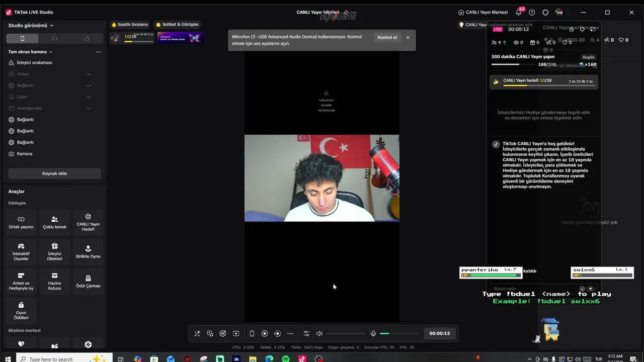Open the audio mixer sliders icon
644x362 pixels.
coord(306,333)
